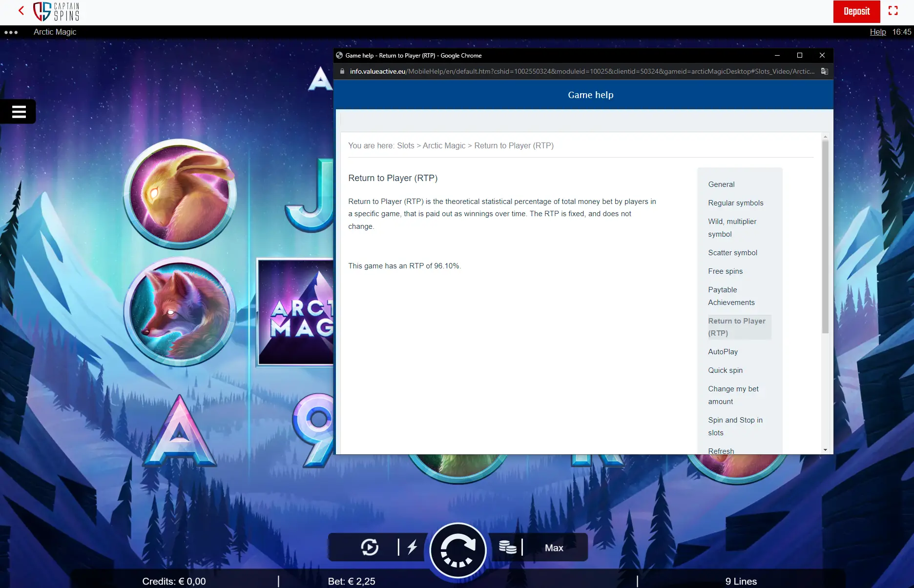Toggle quick spin lightning icon

pos(412,547)
